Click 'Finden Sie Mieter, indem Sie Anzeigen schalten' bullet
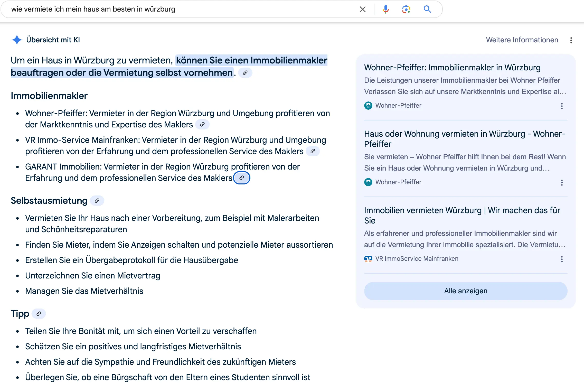This screenshot has height=392, width=584. [x=179, y=245]
